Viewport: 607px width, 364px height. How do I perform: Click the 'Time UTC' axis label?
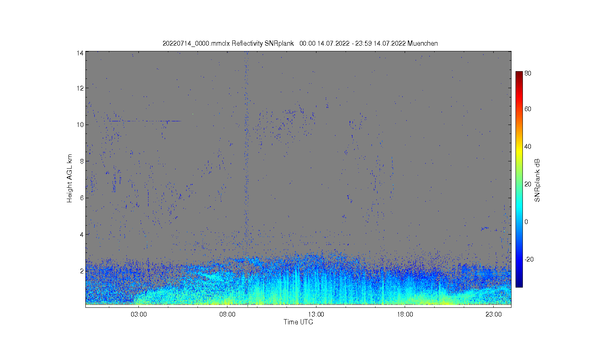[298, 322]
